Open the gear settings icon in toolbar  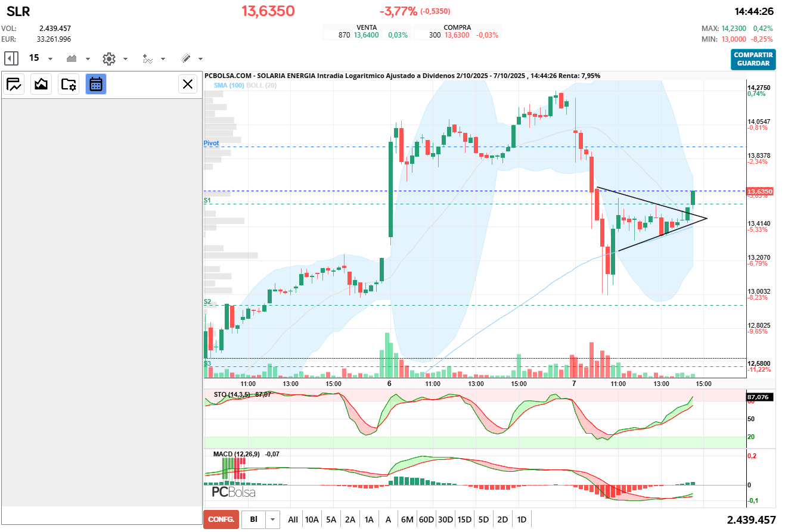108,58
